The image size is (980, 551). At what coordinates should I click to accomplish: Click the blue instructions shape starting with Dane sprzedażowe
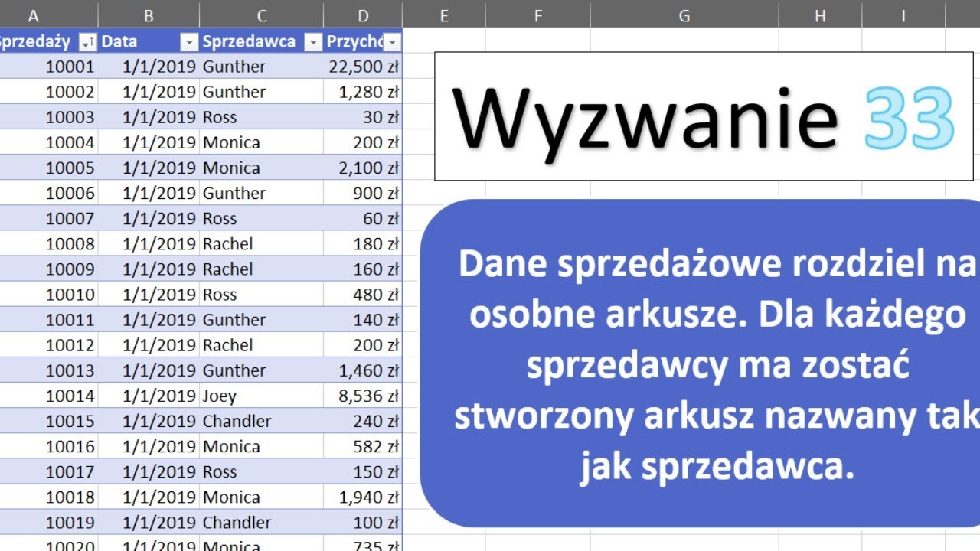pyautogui.click(x=701, y=364)
